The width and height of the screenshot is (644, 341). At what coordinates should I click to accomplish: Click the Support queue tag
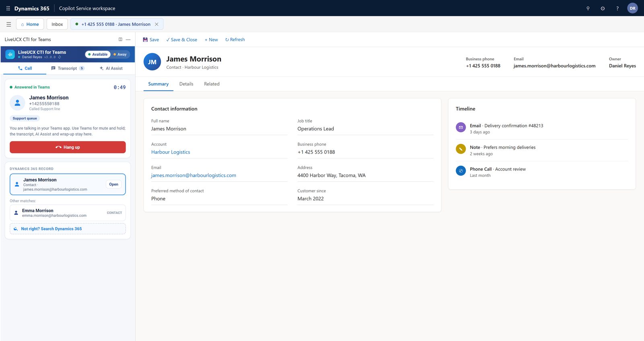pyautogui.click(x=25, y=118)
